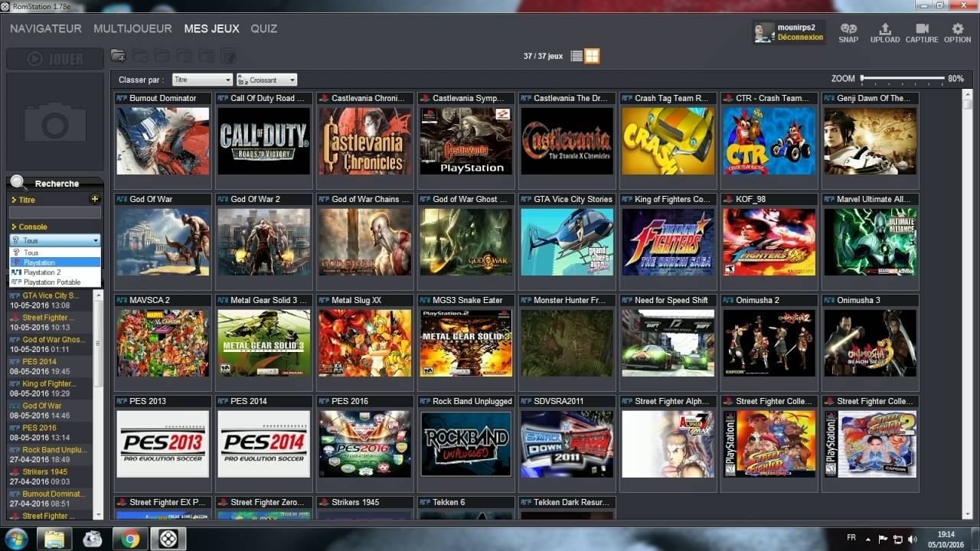Select the Onimusha 3 cover
The image size is (980, 551).
870,343
